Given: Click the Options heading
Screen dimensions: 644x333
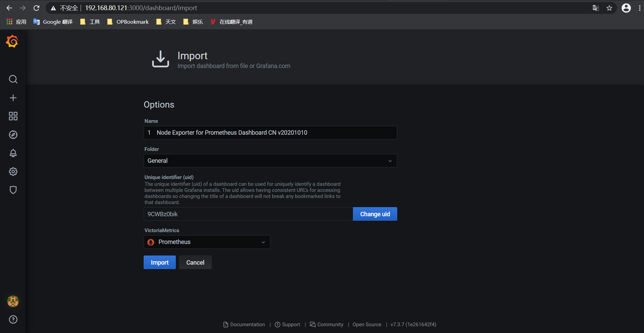Looking at the screenshot, I should [159, 105].
